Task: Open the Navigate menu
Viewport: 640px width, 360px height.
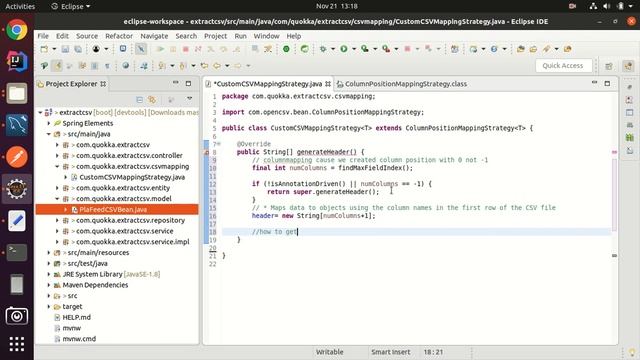Action: tap(154, 36)
